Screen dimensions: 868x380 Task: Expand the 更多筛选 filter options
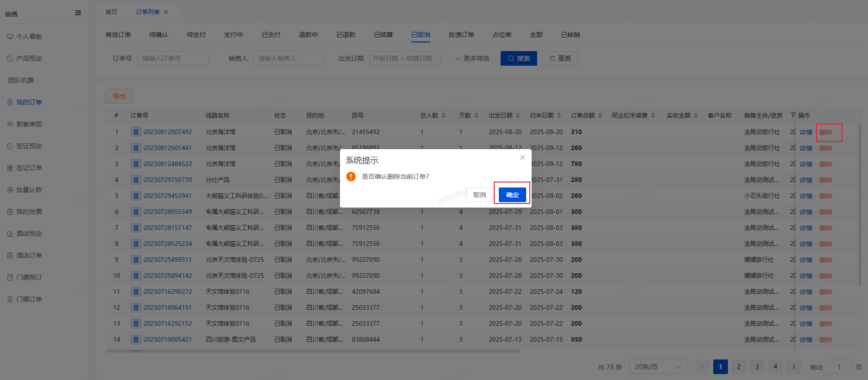coord(472,58)
